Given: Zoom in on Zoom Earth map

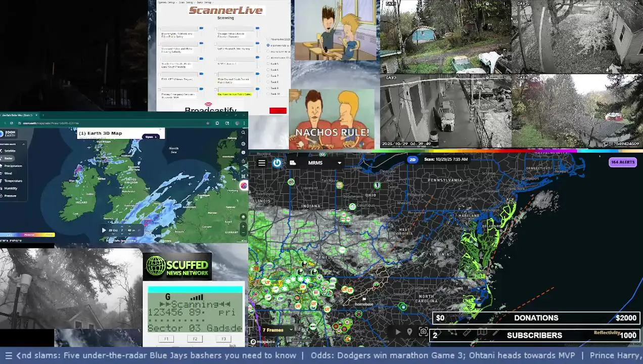Looking at the screenshot, I should point(243,226).
